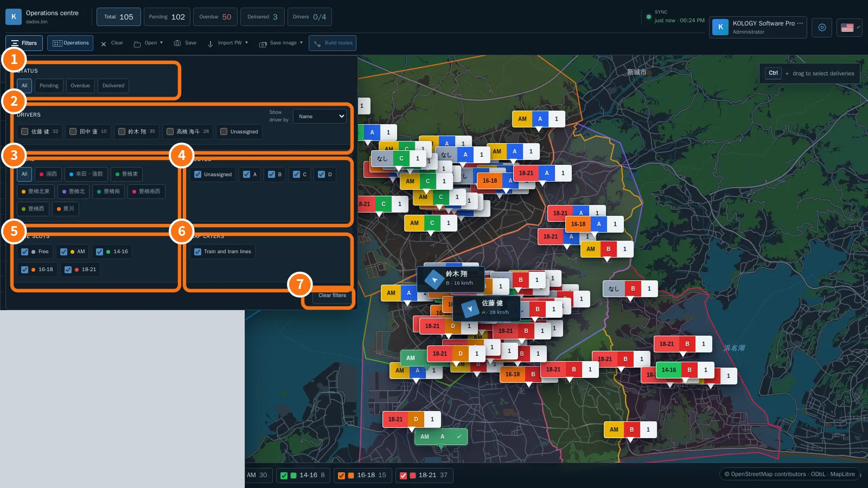Screen dimensions: 868x488
Task: Select the Delivered status filter
Action: (113, 86)
